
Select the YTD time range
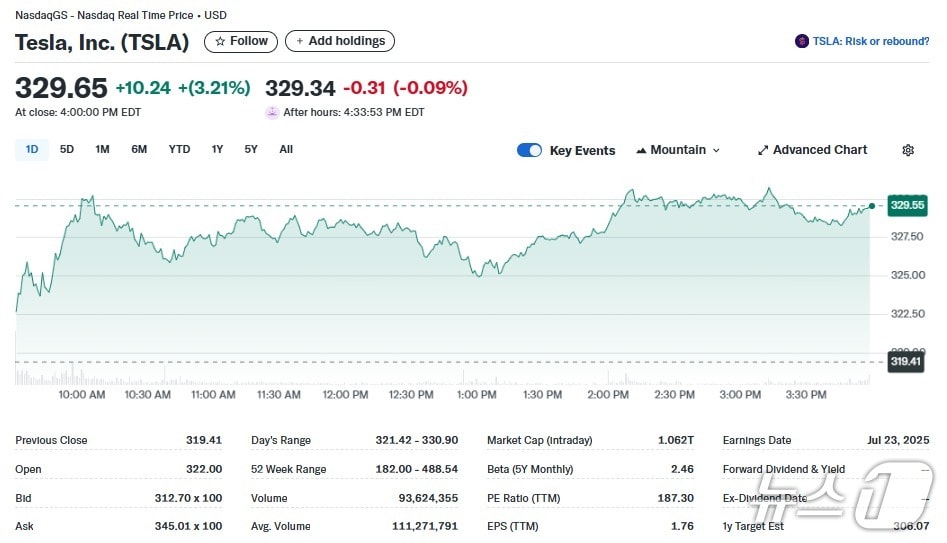179,150
